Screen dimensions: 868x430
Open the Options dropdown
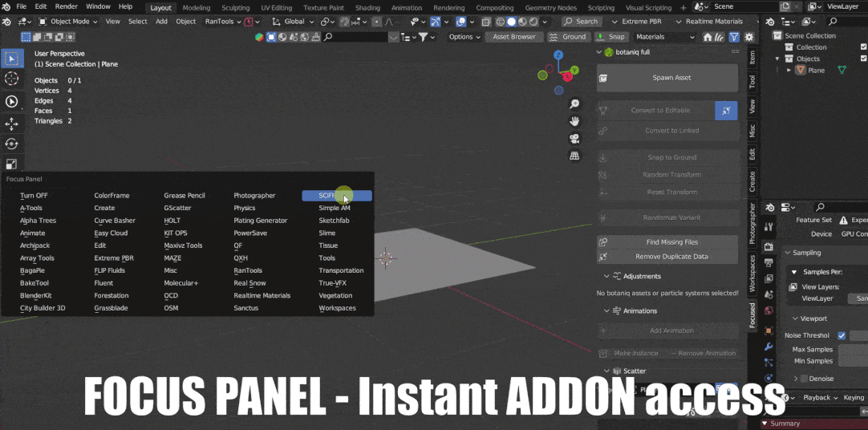point(464,37)
